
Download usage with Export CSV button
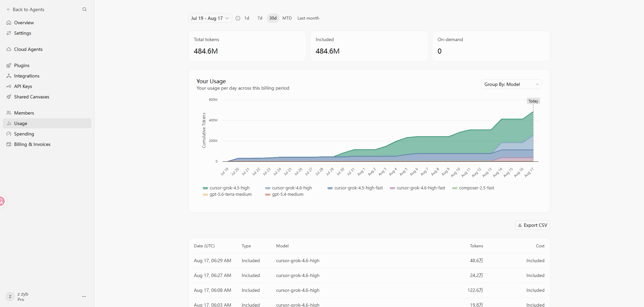pos(532,225)
